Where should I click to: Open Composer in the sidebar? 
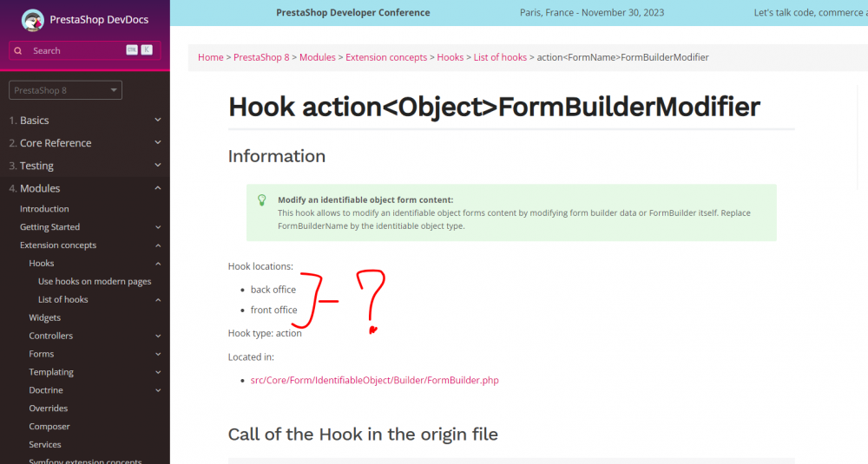(49, 427)
